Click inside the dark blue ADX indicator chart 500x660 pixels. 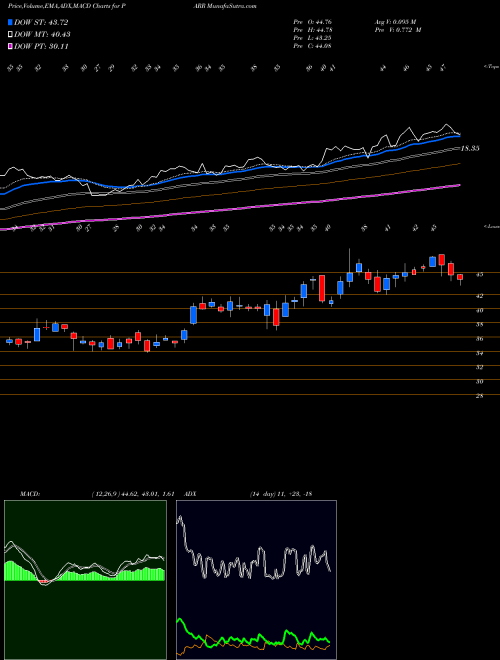click(256, 580)
